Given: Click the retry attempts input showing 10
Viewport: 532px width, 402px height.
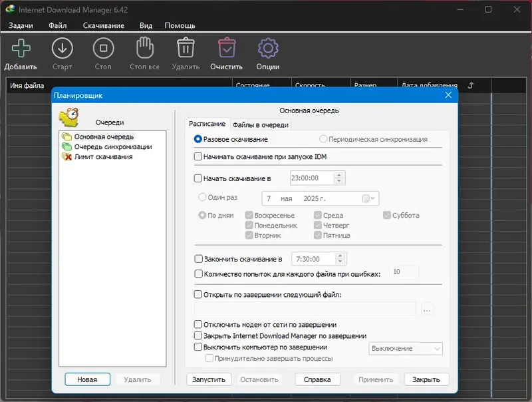Looking at the screenshot, I should [403, 272].
